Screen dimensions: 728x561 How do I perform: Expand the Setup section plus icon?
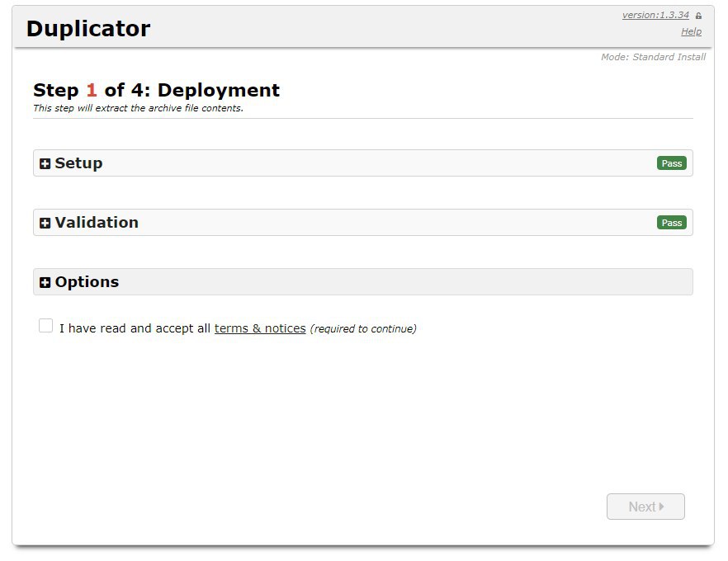click(x=45, y=163)
